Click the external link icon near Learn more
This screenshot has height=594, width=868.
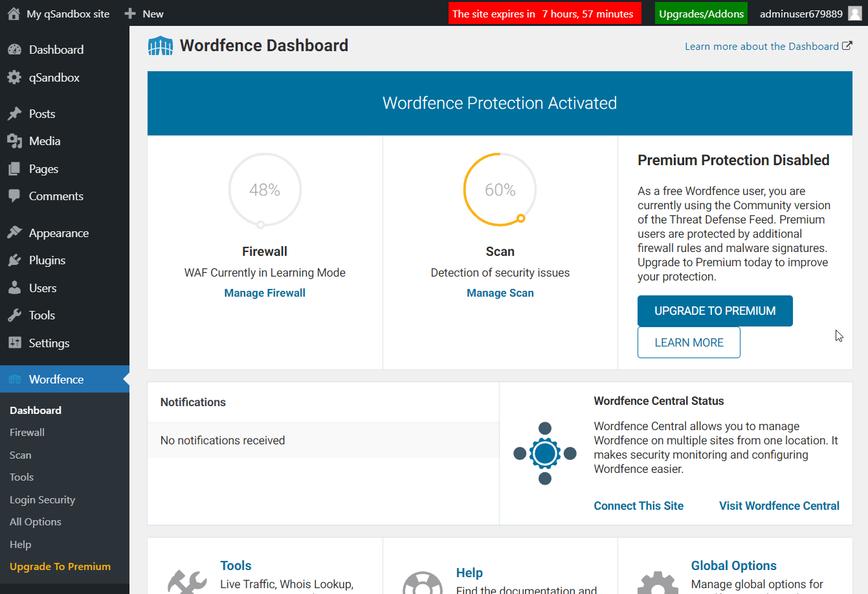click(x=847, y=46)
